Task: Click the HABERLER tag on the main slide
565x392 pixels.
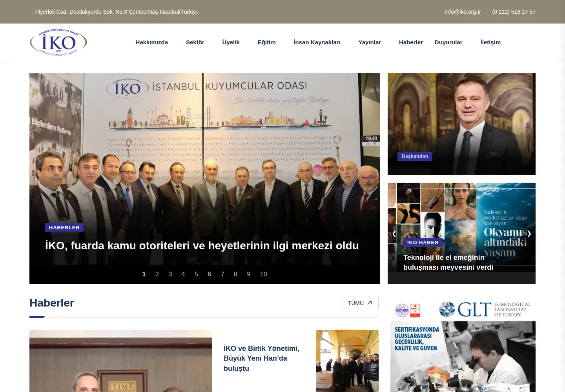Action: tap(64, 227)
